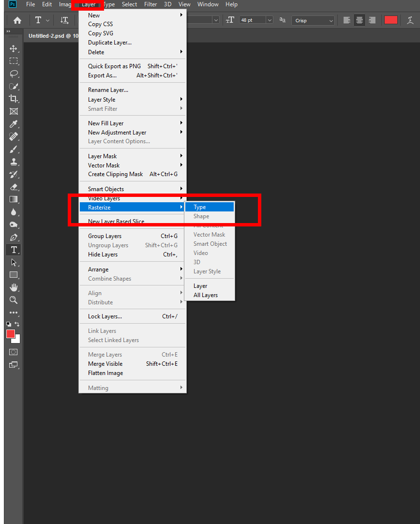This screenshot has height=524, width=420.
Task: Select the Sponge tool
Action: click(x=14, y=225)
